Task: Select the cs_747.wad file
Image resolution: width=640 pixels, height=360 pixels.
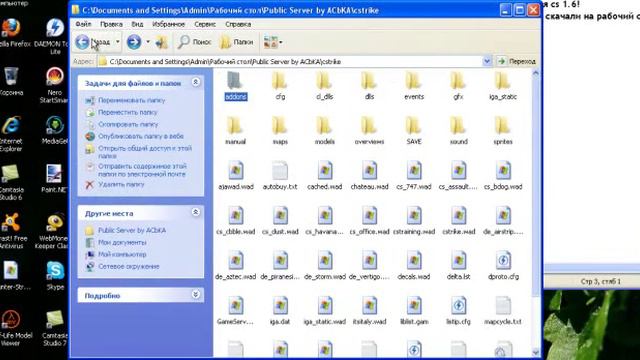Action: pos(414,175)
